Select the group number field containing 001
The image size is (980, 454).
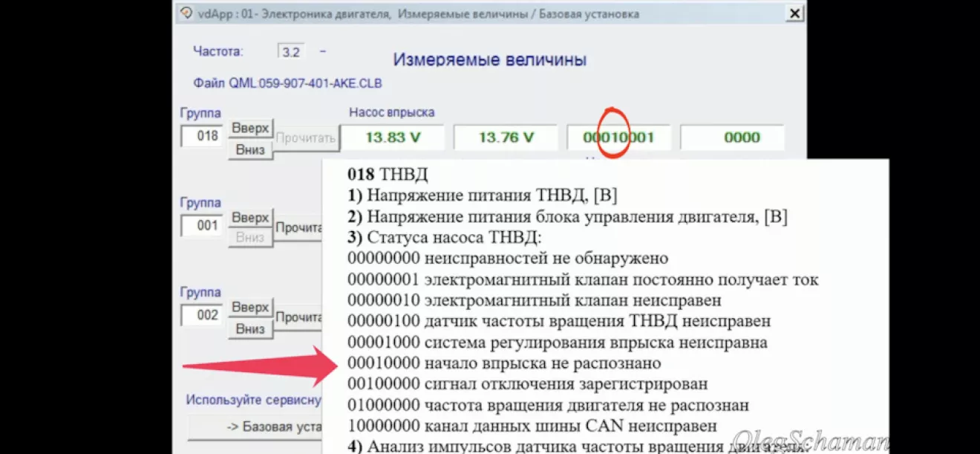pos(203,226)
